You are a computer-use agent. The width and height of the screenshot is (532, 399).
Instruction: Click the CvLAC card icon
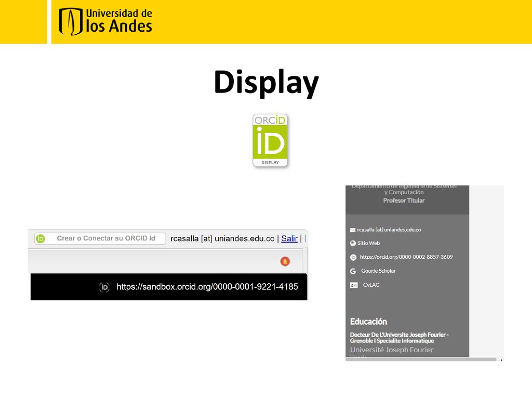[354, 285]
